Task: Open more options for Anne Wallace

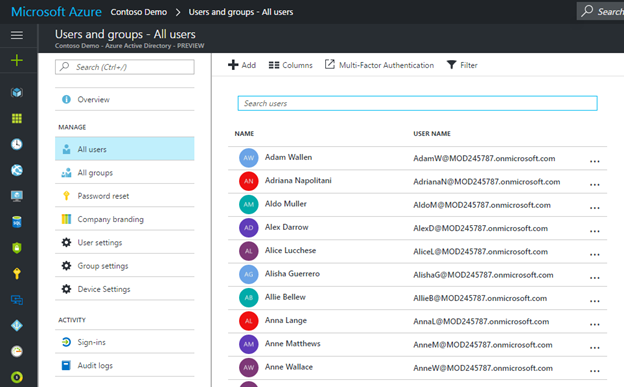Action: coord(595,371)
